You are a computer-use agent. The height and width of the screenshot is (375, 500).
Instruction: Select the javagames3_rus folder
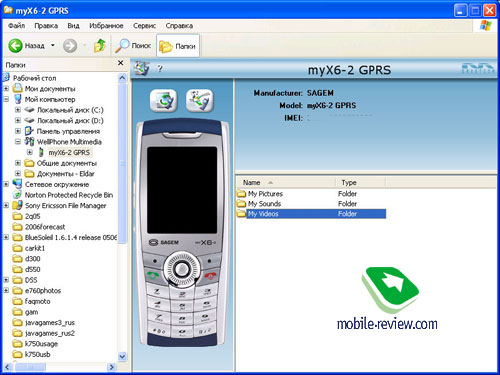[50, 323]
